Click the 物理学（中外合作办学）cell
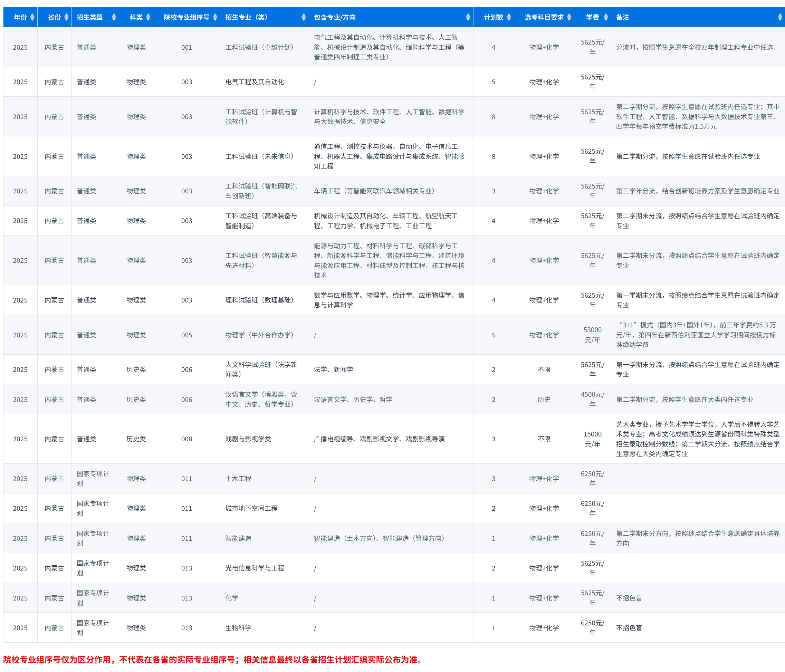This screenshot has width=785, height=672. [259, 335]
